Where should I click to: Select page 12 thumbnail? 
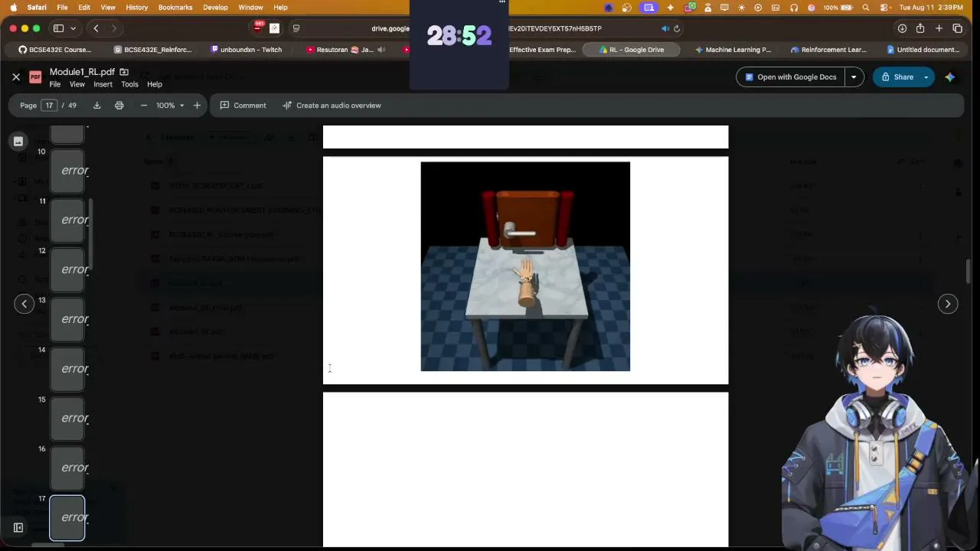click(x=67, y=269)
